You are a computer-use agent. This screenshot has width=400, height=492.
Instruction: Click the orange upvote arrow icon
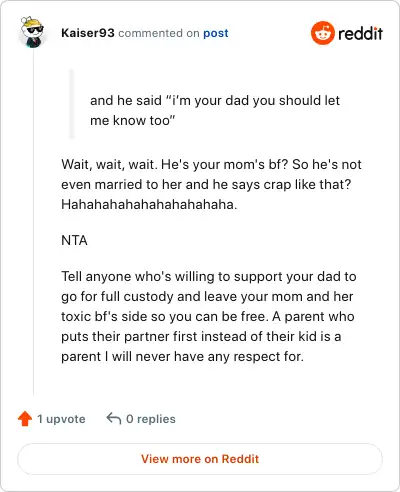(x=25, y=419)
